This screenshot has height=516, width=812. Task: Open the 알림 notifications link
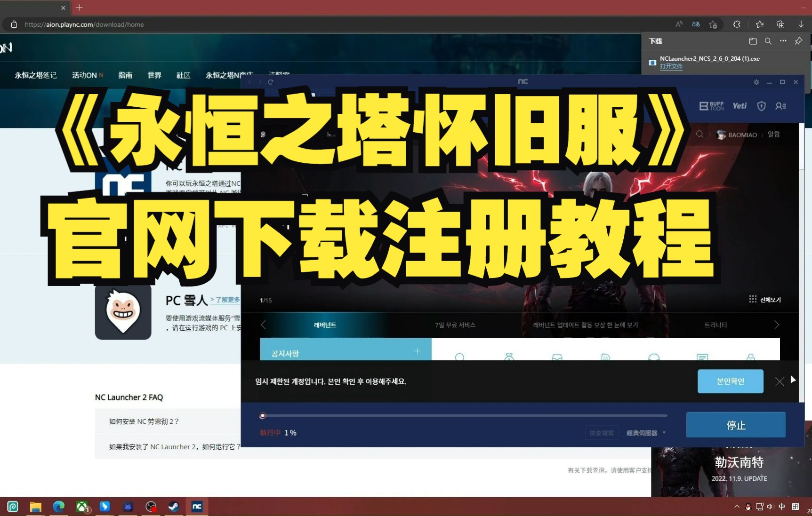[774, 135]
